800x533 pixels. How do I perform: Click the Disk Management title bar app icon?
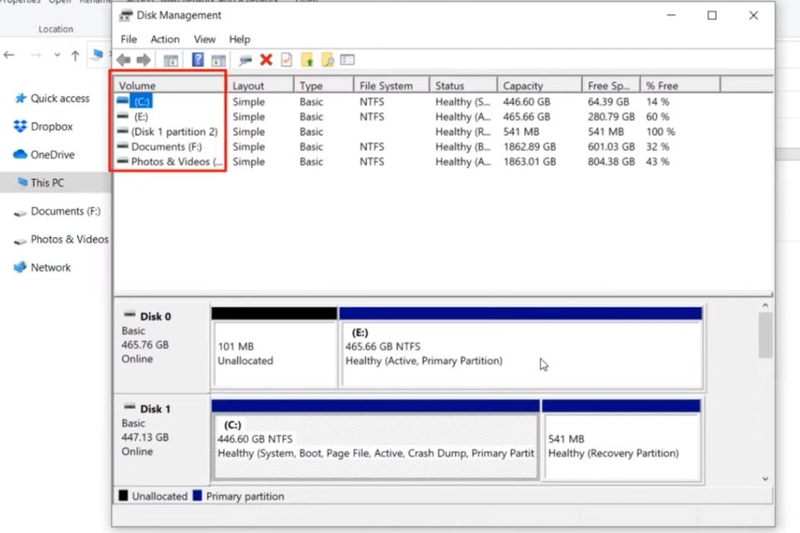(126, 15)
